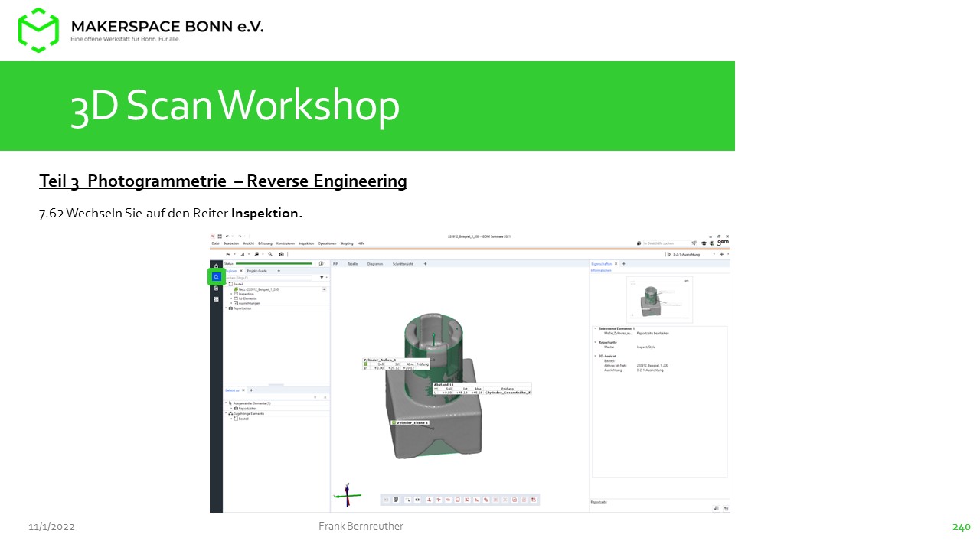Switch to the Diagramm view tab
Viewport: 980px width, 551px height.
point(375,264)
